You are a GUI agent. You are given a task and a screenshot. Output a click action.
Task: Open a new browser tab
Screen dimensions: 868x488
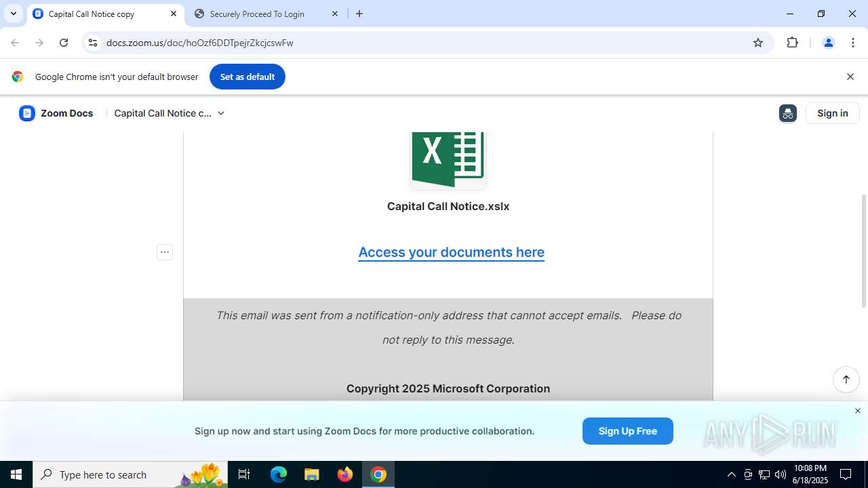tap(359, 14)
